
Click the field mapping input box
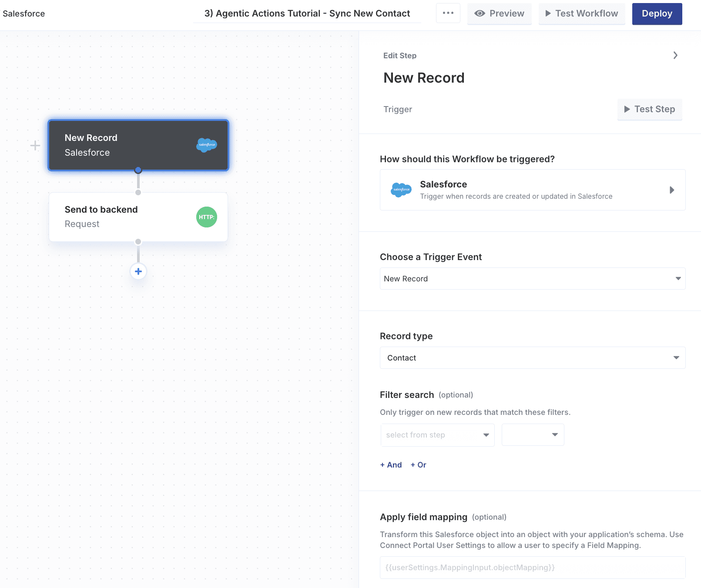tap(532, 568)
